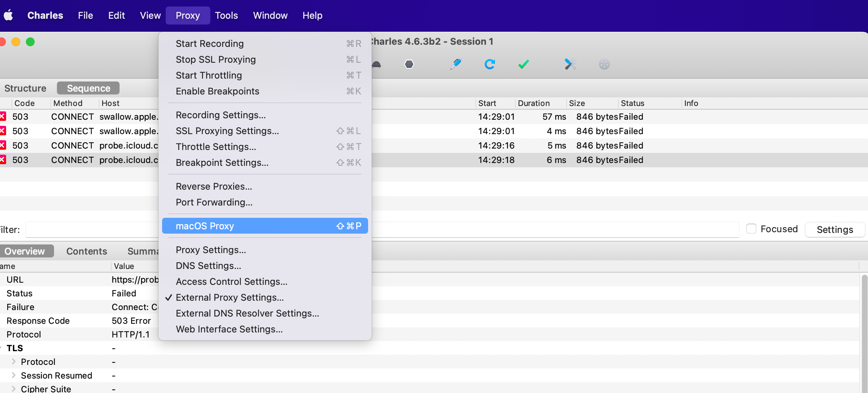This screenshot has width=868, height=393.
Task: Open Web Interface Settings...
Action: [265, 329]
